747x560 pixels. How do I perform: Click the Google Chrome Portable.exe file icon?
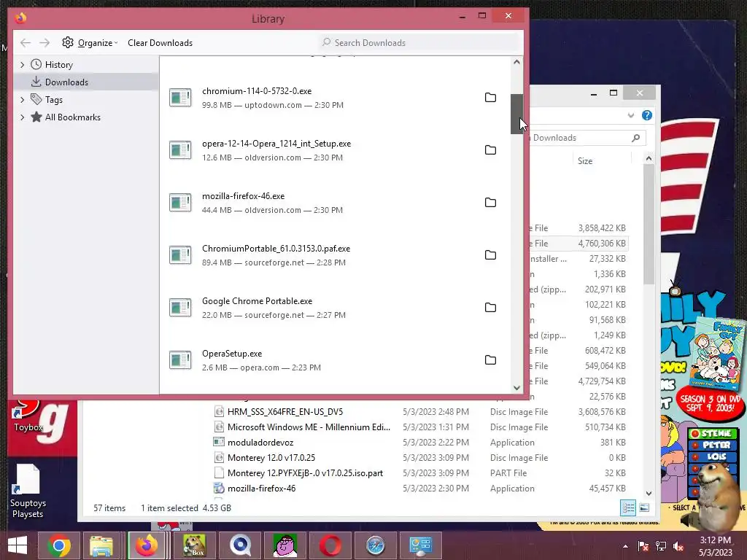coord(180,308)
